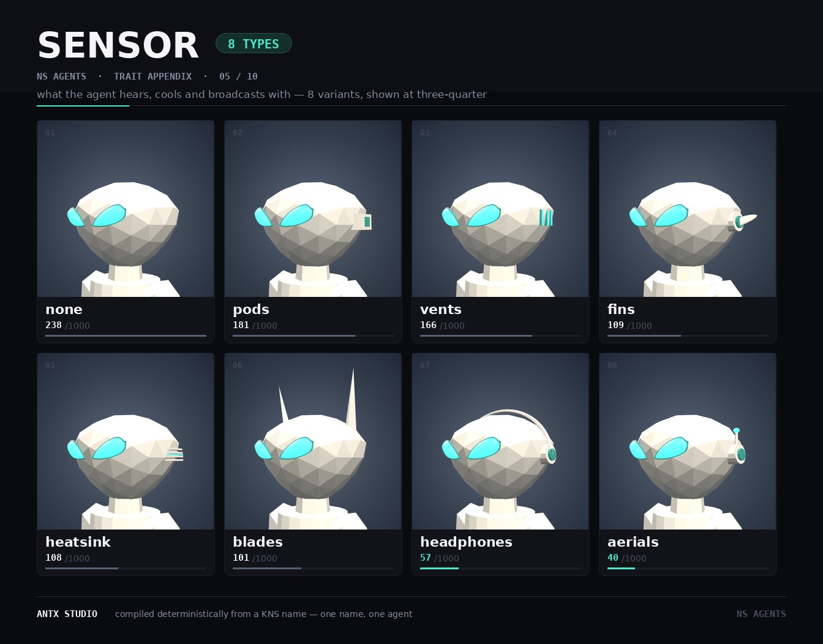Click the frequency bar under blades
The height and width of the screenshot is (644, 823).
tap(313, 568)
